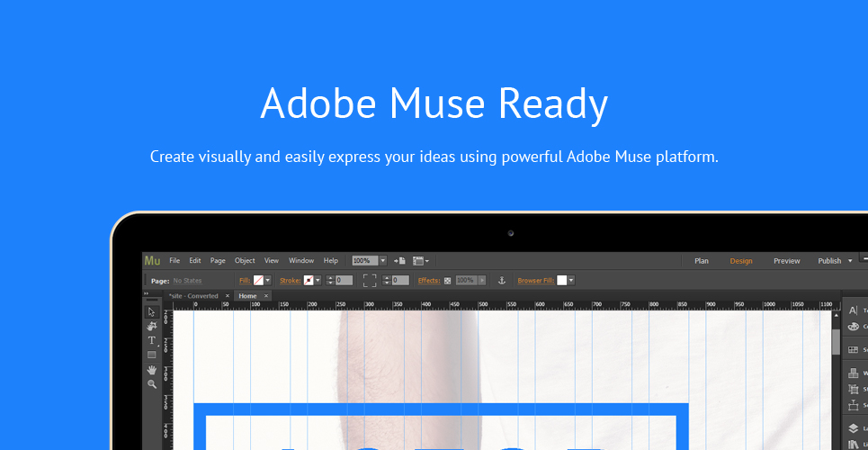Select the Zoom magnifier tool

coord(152,384)
